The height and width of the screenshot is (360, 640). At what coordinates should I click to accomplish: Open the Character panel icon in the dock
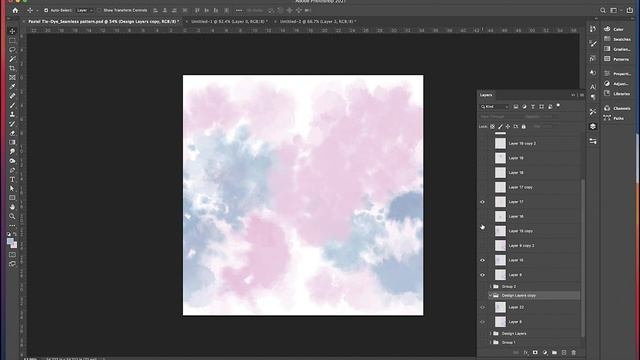593,87
